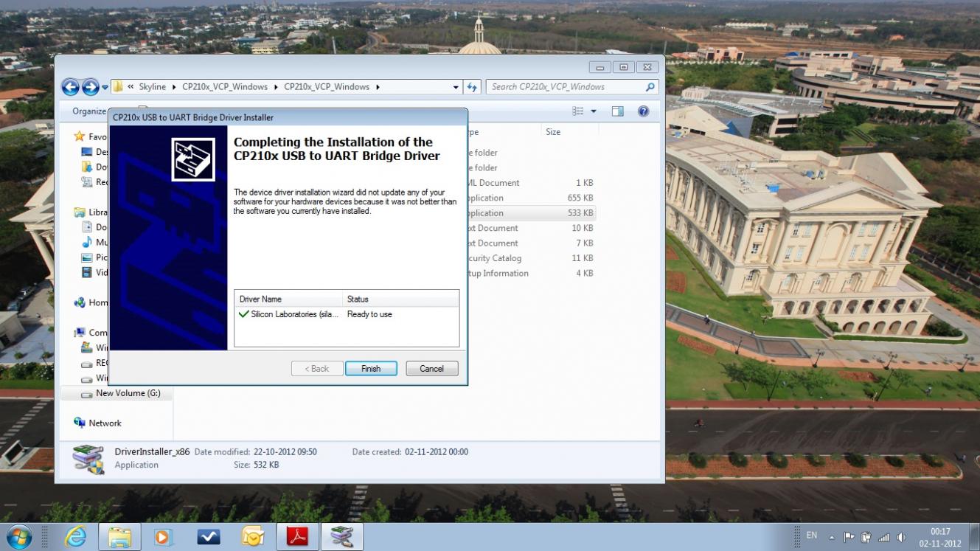Open the change view options dropdown arrow
The height and width of the screenshot is (551, 980).
pos(594,111)
